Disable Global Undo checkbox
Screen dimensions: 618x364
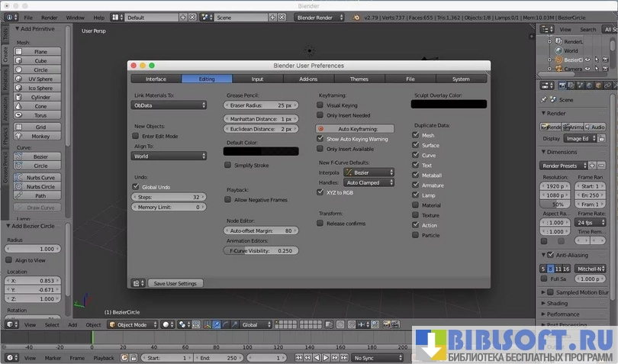136,186
